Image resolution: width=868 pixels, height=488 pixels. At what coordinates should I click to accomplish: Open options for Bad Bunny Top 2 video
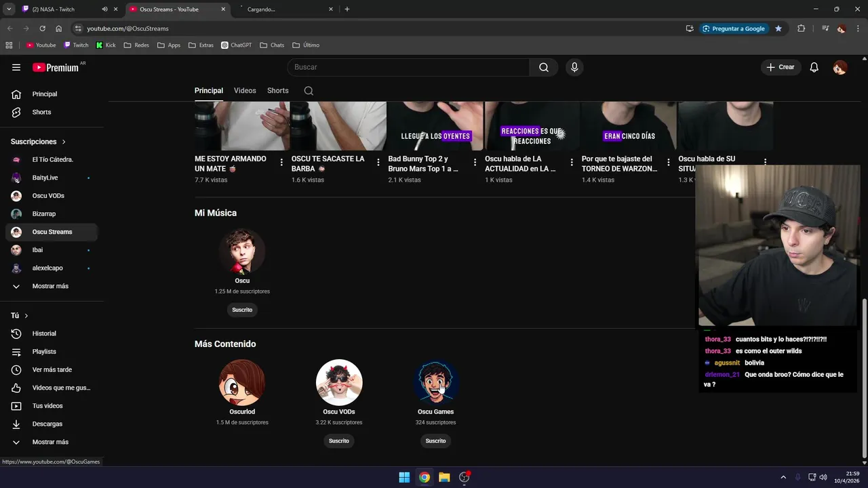point(475,163)
